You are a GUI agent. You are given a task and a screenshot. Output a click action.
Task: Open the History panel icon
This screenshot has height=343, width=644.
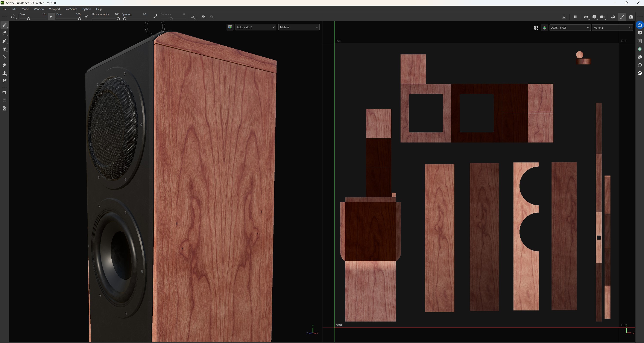640,65
